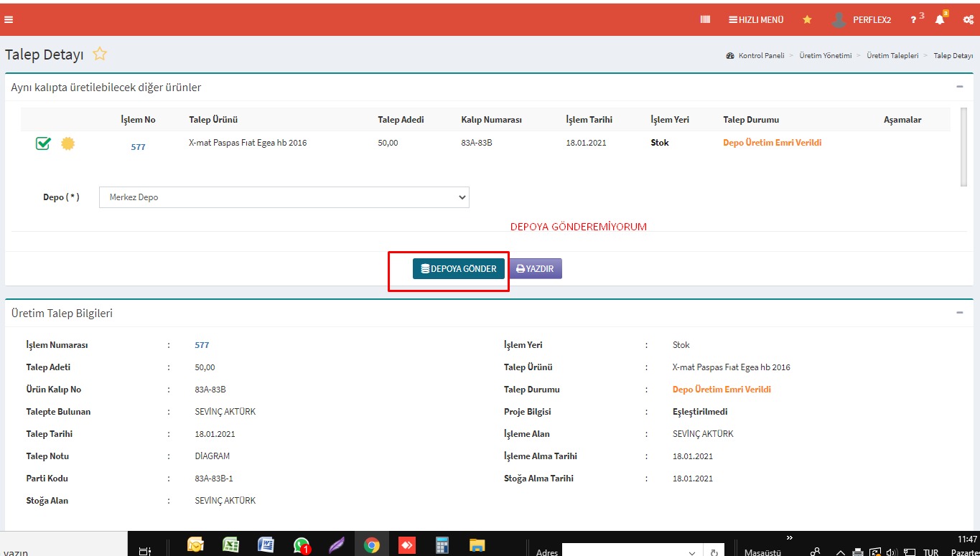Open Excel from the Windows taskbar
980x556 pixels.
click(x=230, y=545)
